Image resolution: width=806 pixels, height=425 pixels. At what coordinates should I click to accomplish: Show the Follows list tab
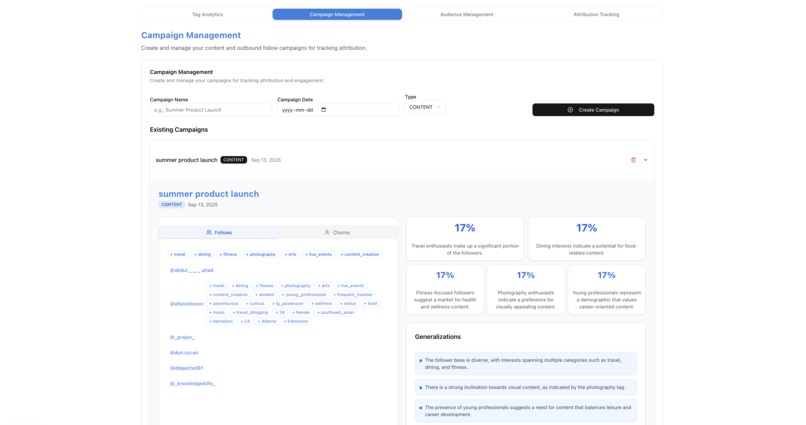click(x=219, y=232)
